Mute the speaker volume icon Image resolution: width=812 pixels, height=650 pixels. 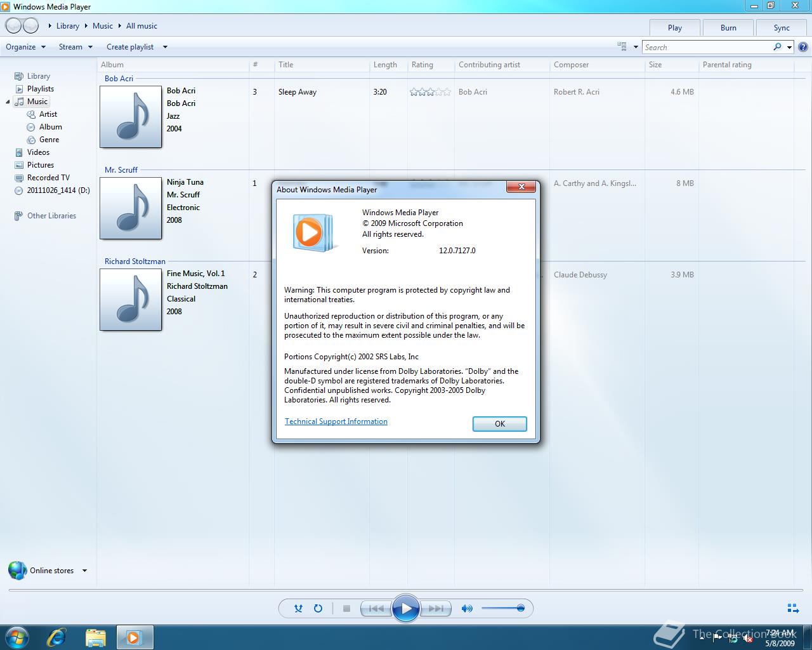467,608
